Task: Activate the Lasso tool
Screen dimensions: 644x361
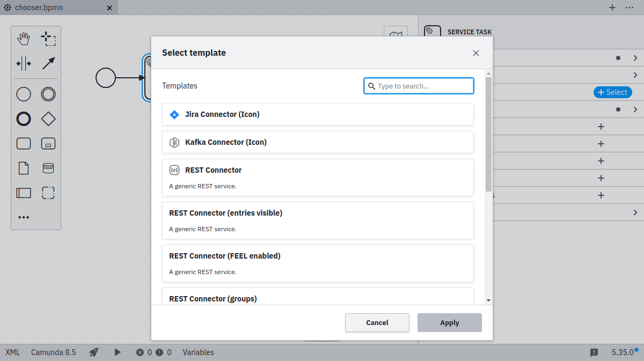Action: tap(48, 38)
